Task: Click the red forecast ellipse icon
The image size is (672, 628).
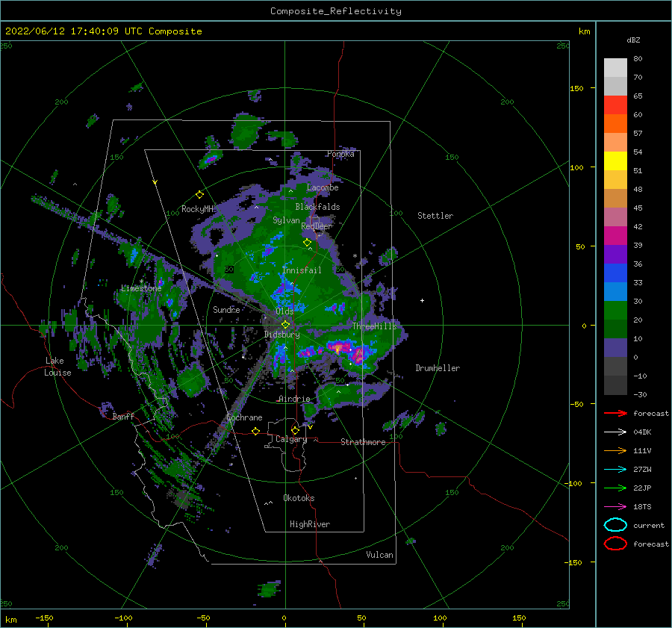Action: (615, 544)
